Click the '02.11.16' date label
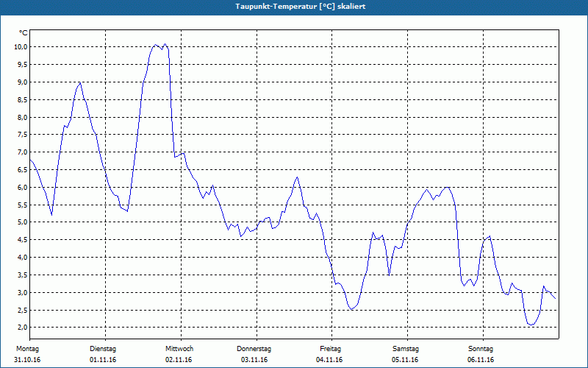588x368 pixels. point(179,360)
